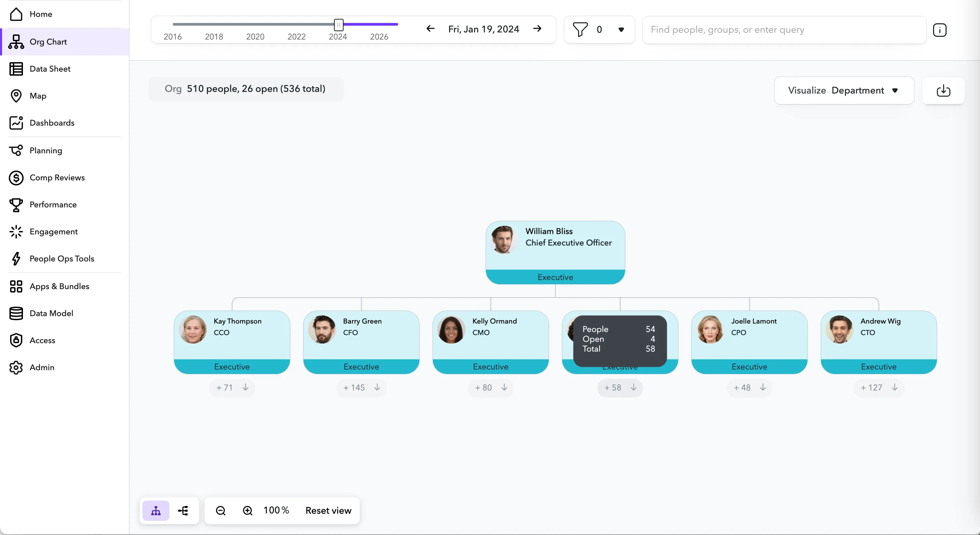Click Reset view button

(x=328, y=511)
